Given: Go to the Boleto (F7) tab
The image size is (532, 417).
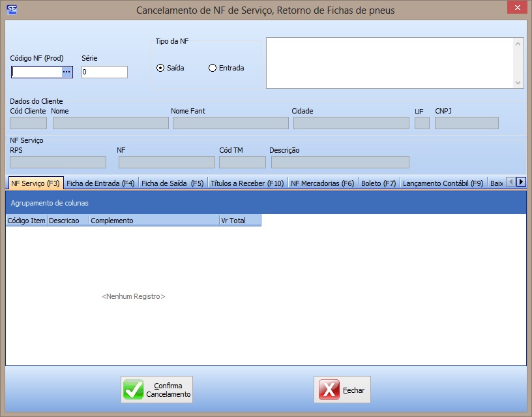Looking at the screenshot, I should click(379, 183).
